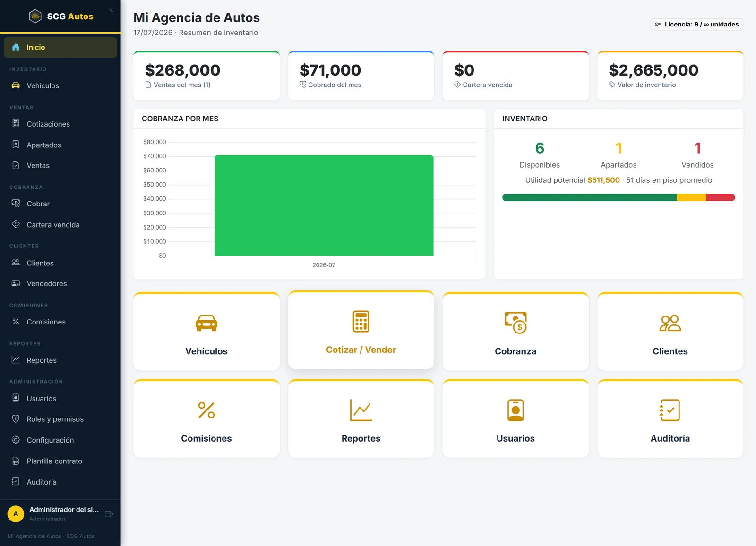Image resolution: width=756 pixels, height=546 pixels.
Task: Open the Reportes shortcut tile
Action: (x=361, y=418)
